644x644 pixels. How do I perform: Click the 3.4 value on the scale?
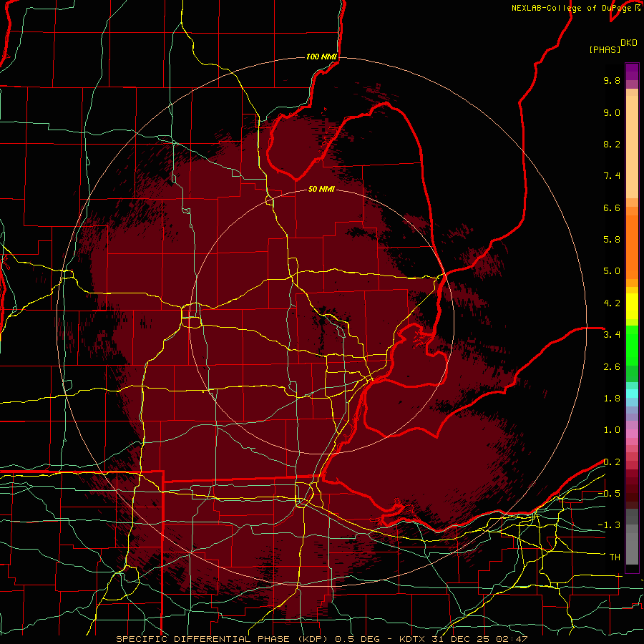612,335
